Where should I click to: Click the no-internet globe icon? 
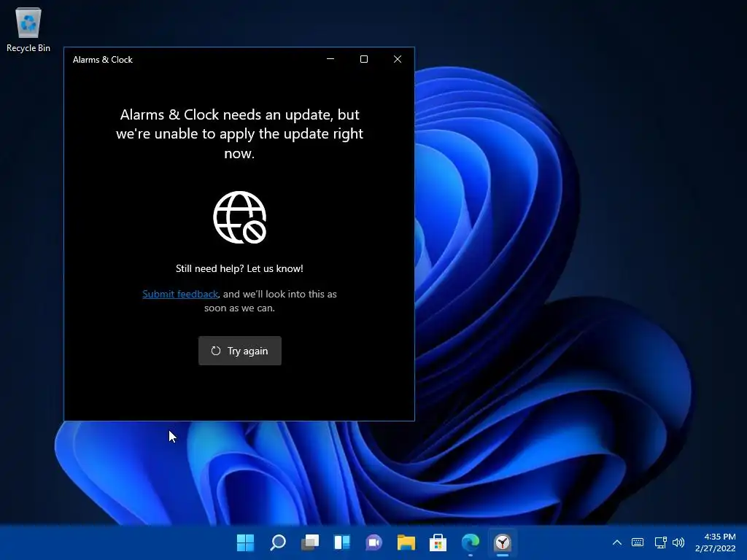[x=239, y=217]
